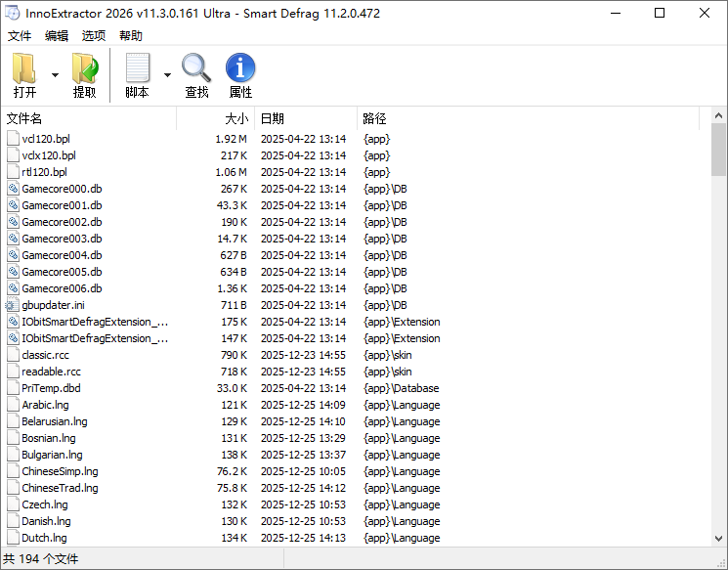Open the 帮助 menu

pos(131,36)
